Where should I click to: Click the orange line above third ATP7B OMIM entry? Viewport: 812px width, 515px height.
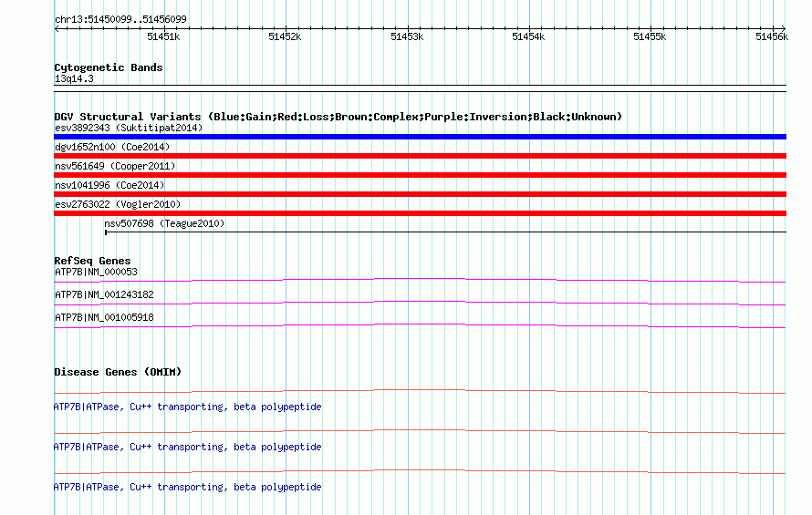tap(420, 471)
